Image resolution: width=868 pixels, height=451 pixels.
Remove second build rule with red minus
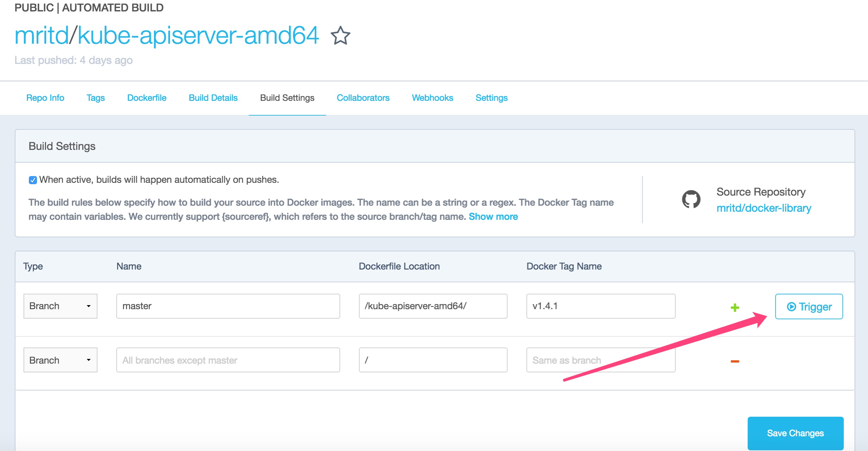point(735,361)
